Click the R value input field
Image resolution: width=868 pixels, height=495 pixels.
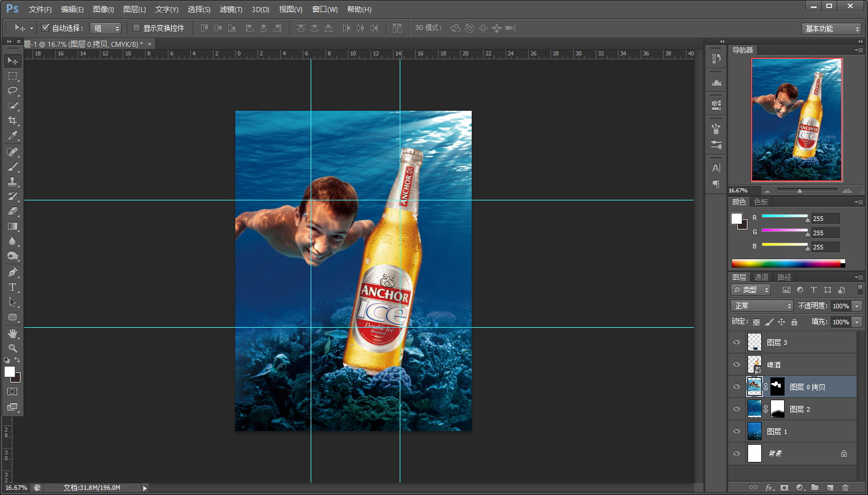point(825,219)
